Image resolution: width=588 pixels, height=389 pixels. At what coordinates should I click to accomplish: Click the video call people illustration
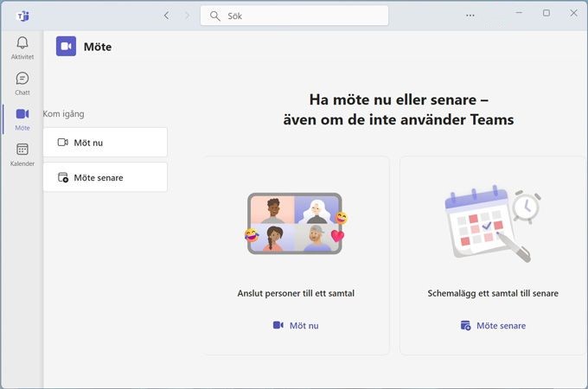296,223
